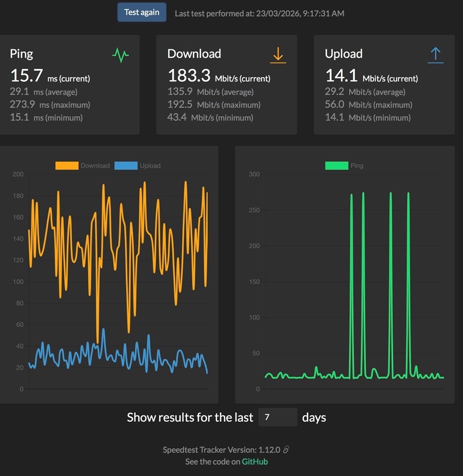Image resolution: width=463 pixels, height=476 pixels.
Task: Click the Last test performed timestamp
Action: coord(259,13)
